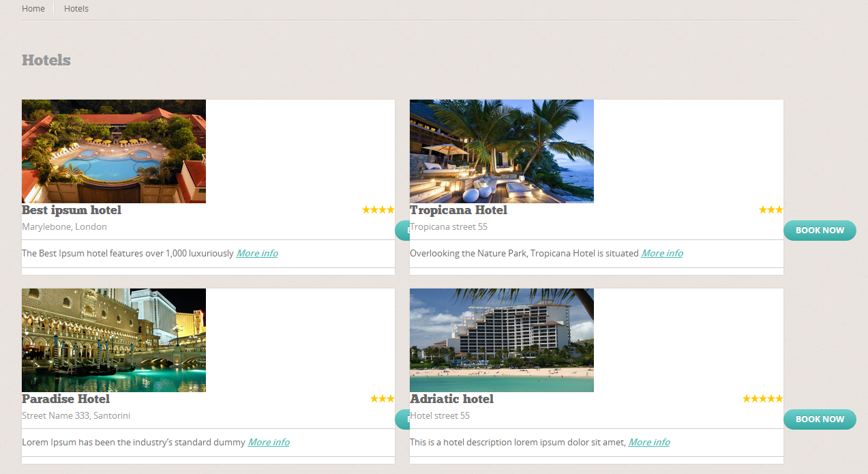The width and height of the screenshot is (868, 474).
Task: Click the Best ipsum hotel star rating
Action: 378,210
